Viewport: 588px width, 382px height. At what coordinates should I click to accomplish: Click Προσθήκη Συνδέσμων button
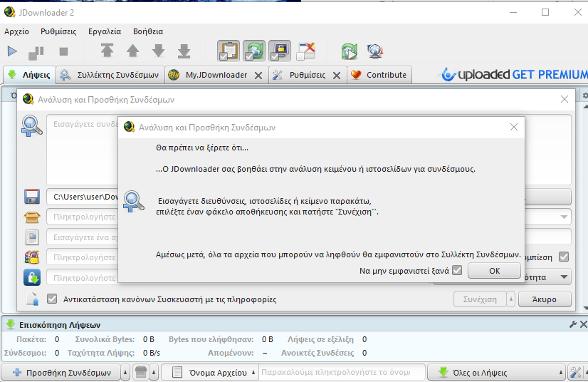tap(61, 372)
